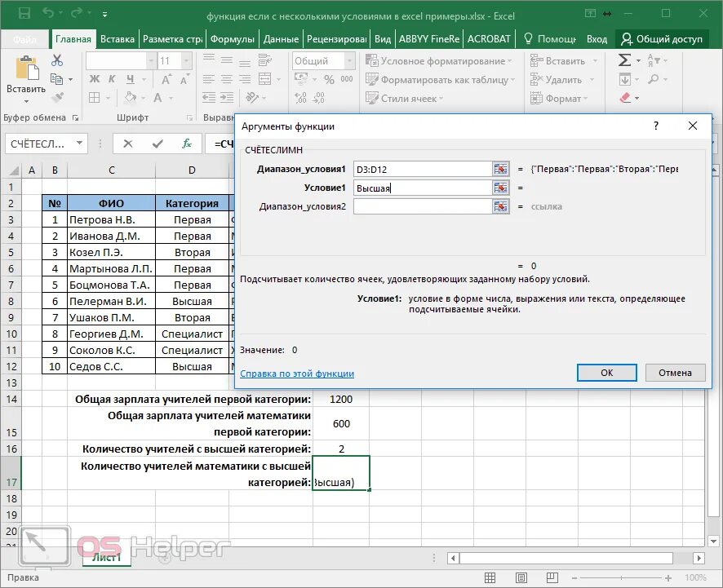This screenshot has width=723, height=588.
Task: Open the font size dropdown
Action: tap(186, 61)
